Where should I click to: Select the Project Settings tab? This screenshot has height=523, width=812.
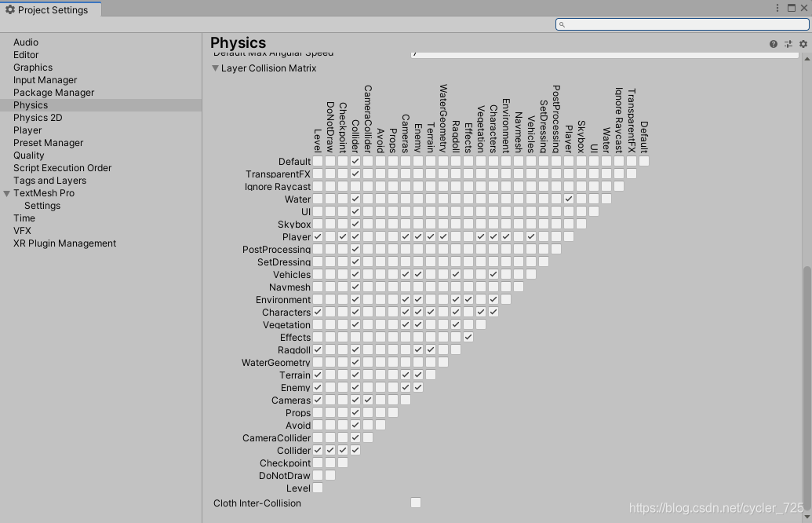(51, 9)
